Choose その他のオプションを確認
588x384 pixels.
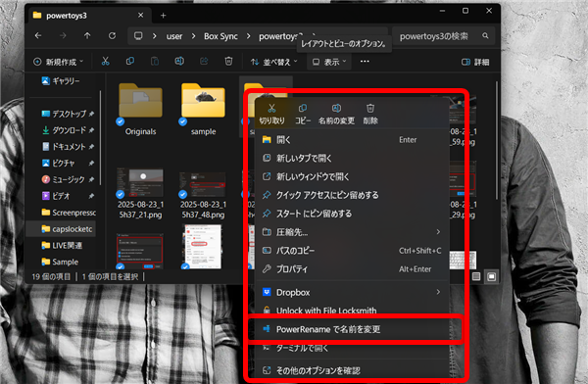tap(352, 370)
